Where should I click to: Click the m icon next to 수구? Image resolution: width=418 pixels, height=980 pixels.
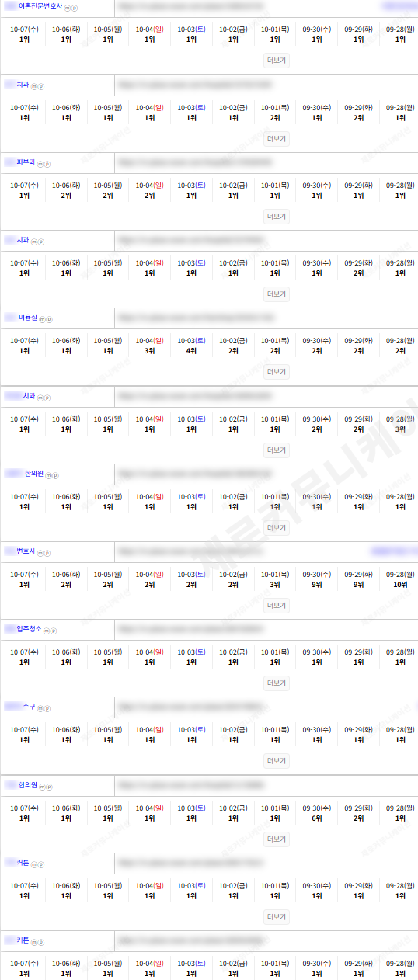coord(41,708)
